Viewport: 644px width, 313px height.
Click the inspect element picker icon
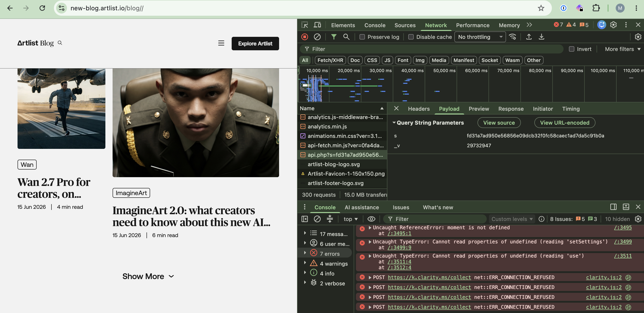tap(304, 25)
